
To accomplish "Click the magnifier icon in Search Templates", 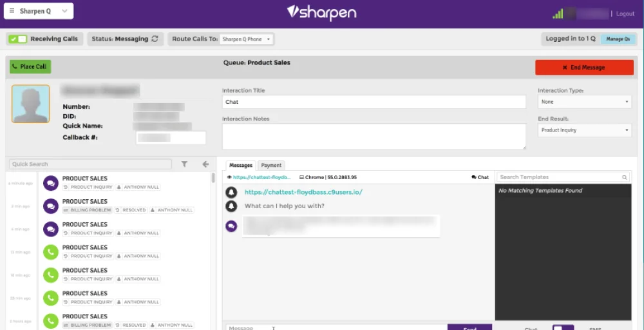I will 624,177.
